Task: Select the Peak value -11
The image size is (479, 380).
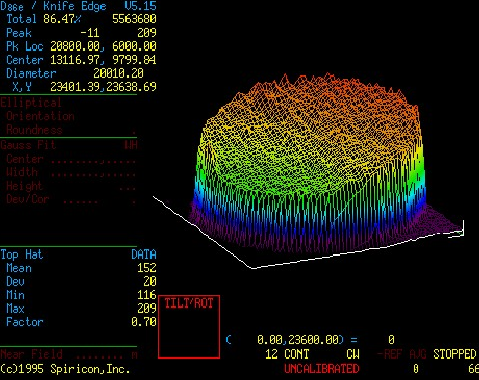Action: pos(90,33)
